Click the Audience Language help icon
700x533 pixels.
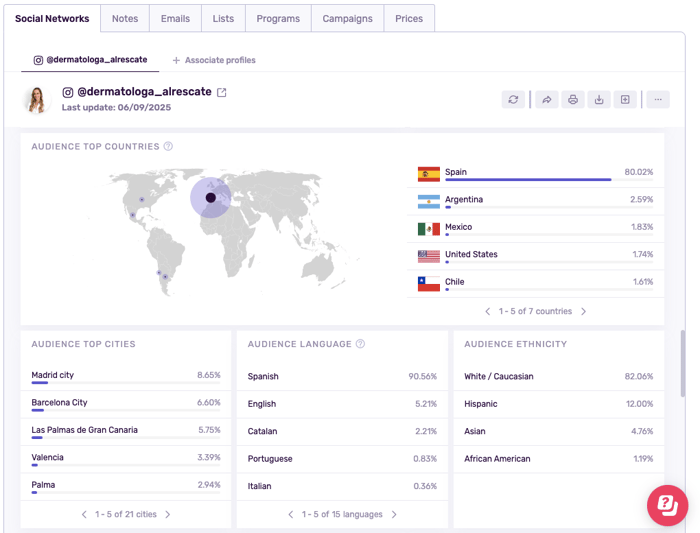pyautogui.click(x=361, y=344)
